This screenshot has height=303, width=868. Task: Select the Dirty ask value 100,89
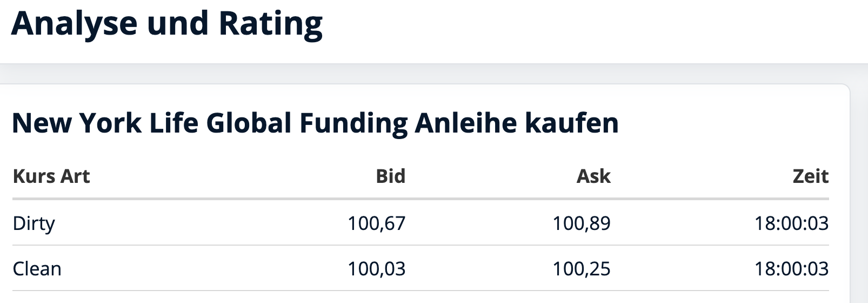point(581,223)
